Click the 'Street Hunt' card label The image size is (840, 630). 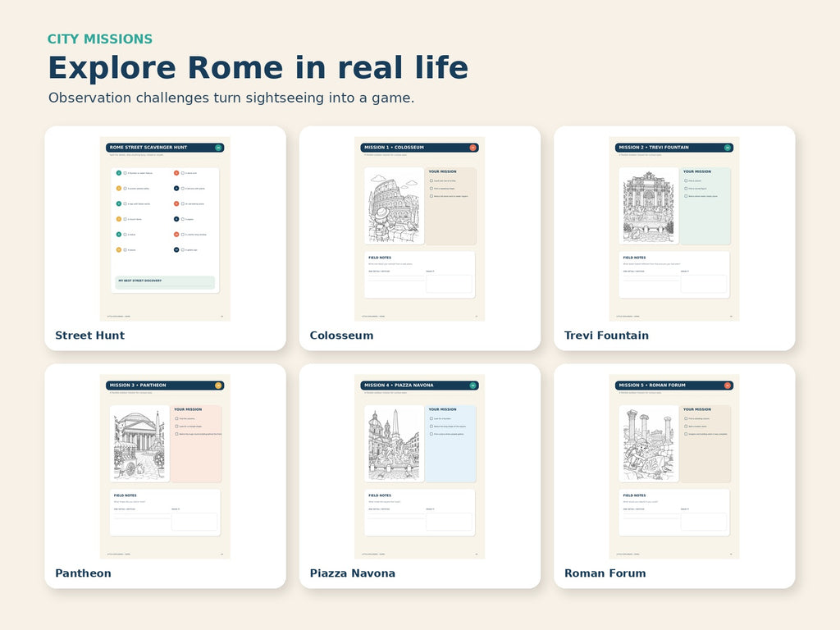tap(90, 336)
